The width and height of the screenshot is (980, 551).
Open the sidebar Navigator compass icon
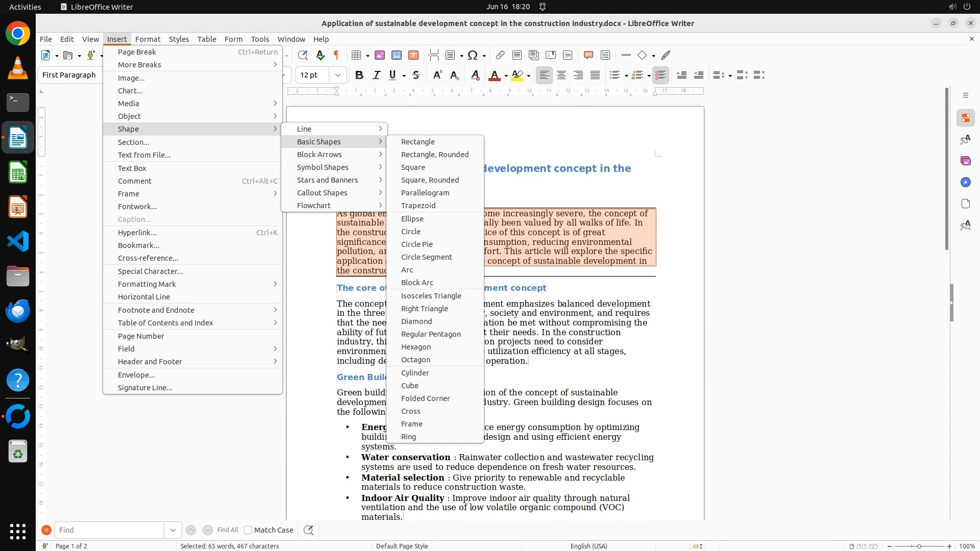965,182
